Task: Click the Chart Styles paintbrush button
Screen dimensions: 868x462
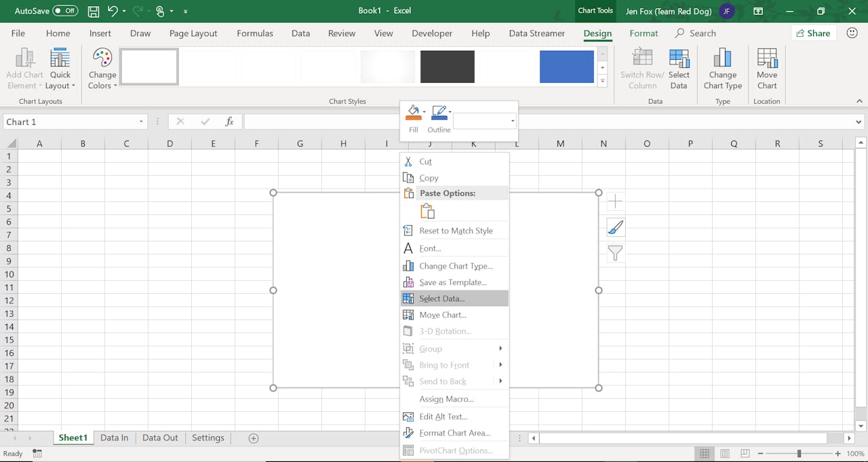Action: pyautogui.click(x=615, y=227)
